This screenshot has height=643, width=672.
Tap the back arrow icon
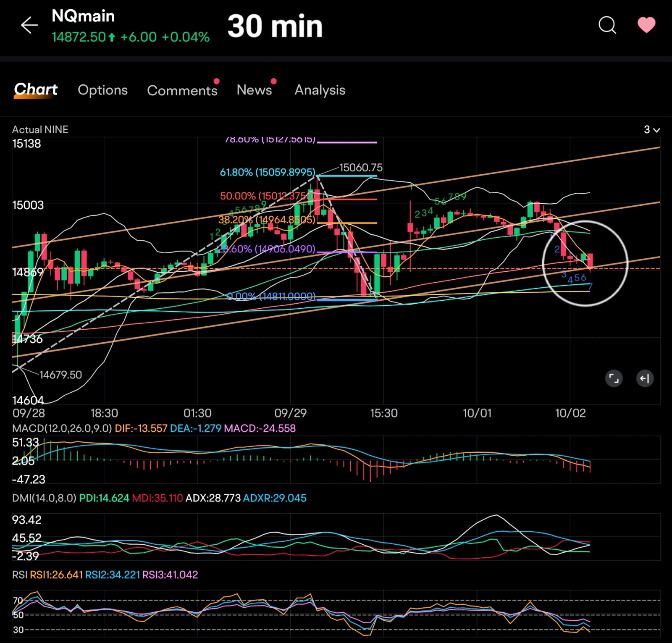tap(29, 25)
